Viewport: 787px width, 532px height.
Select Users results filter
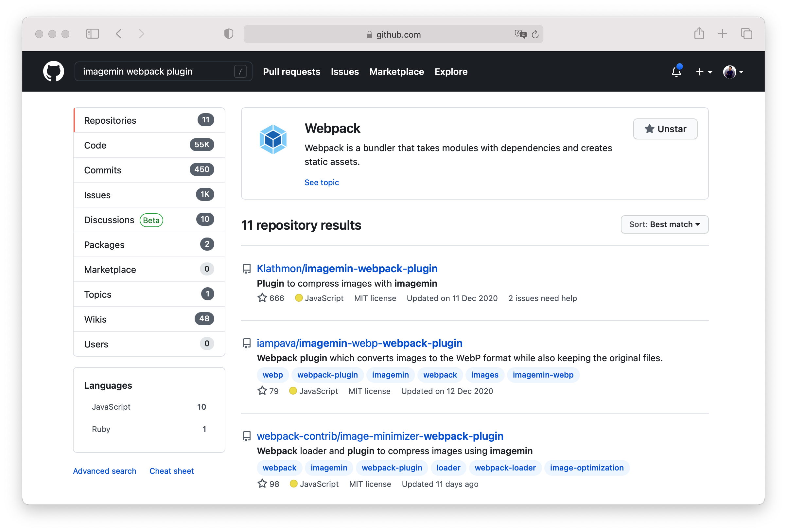(149, 344)
